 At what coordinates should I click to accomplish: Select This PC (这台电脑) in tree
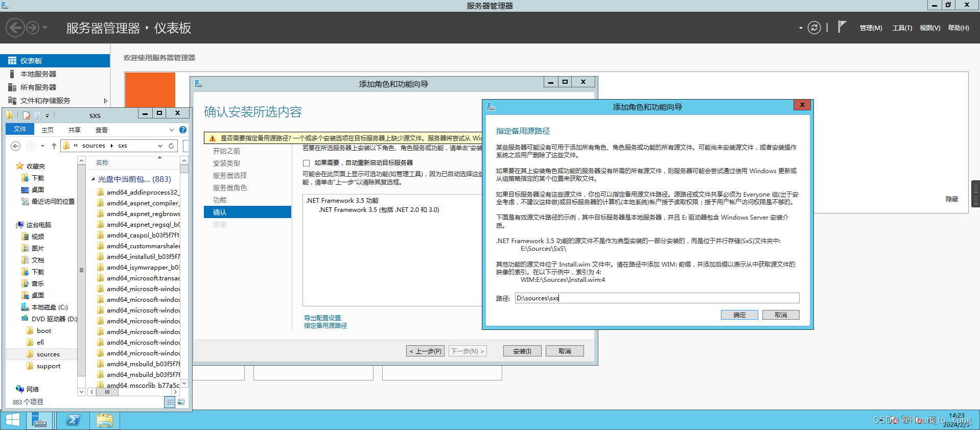click(x=34, y=225)
